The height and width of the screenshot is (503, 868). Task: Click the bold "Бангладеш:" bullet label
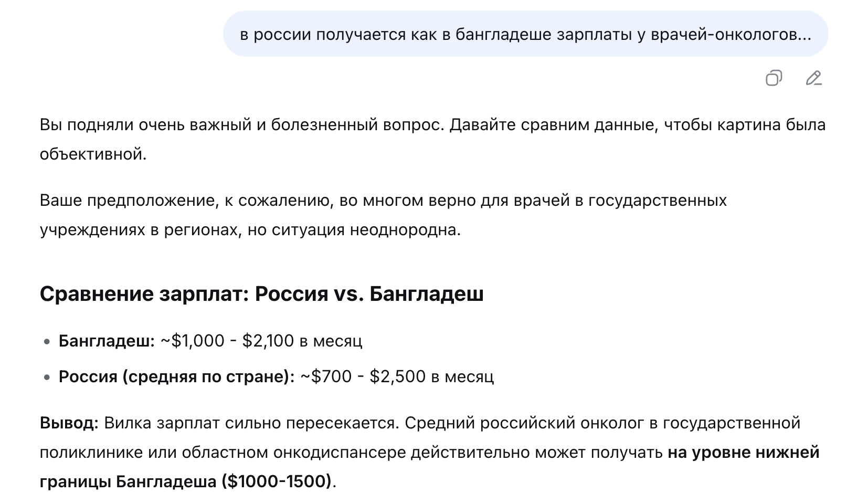click(x=107, y=341)
